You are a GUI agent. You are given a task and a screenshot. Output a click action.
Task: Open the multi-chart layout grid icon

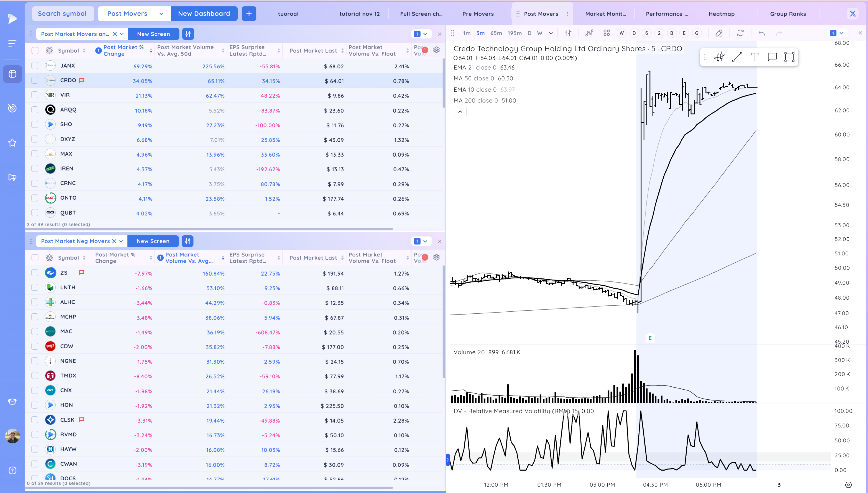[x=607, y=33]
